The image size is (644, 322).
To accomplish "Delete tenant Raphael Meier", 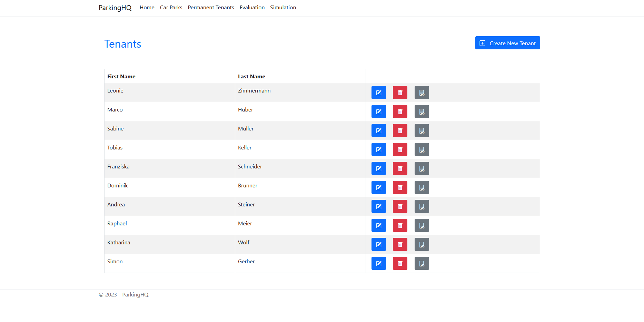I will tap(400, 225).
